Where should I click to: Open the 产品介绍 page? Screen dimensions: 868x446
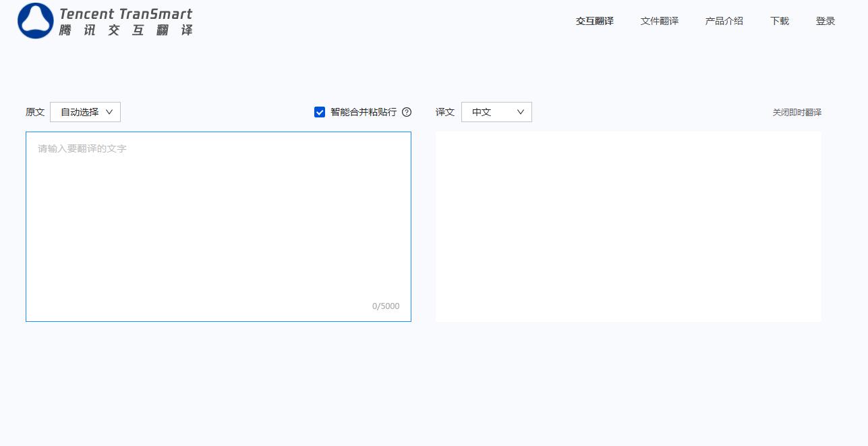point(724,21)
